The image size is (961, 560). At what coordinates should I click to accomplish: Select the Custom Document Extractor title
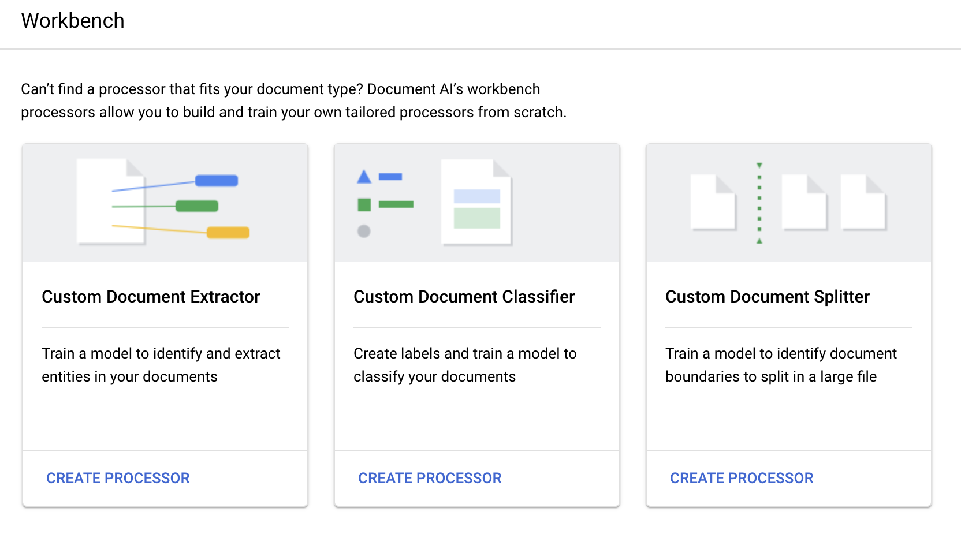coord(151,297)
